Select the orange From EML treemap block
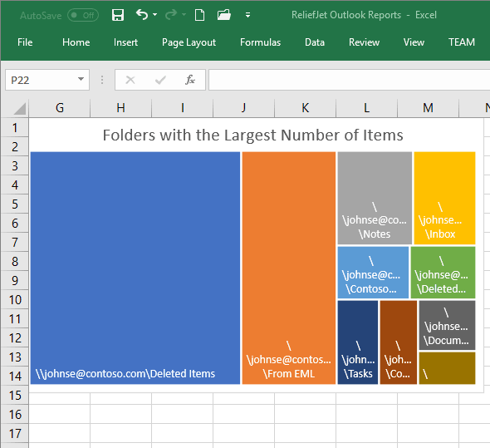This screenshot has width=490, height=448. pyautogui.click(x=289, y=268)
